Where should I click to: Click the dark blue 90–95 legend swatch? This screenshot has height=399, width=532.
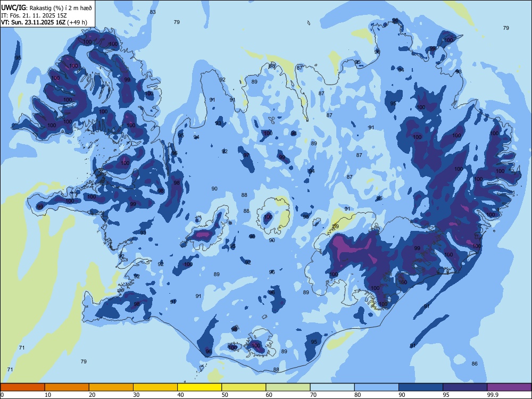(421, 387)
